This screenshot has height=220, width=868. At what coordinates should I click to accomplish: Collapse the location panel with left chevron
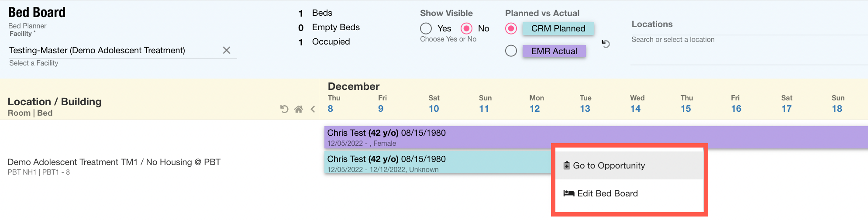(x=313, y=109)
